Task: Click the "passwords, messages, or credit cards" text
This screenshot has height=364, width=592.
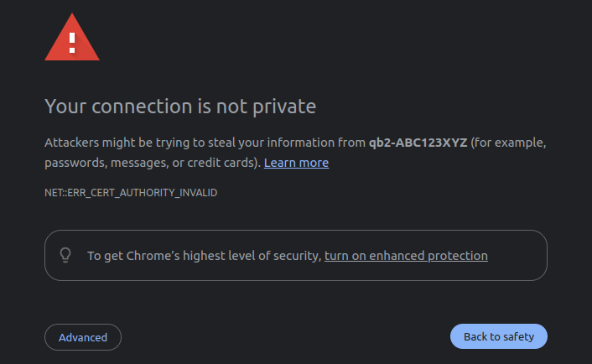Action: 151,163
